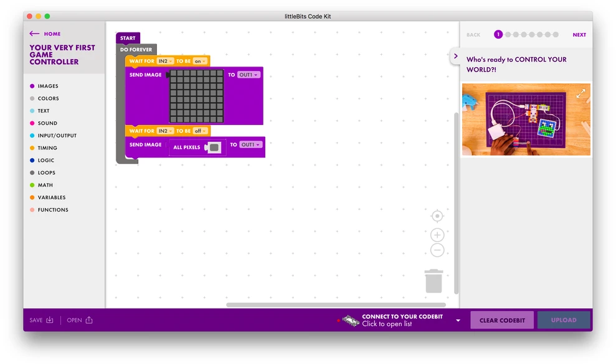Click the canvas vertical scrollbar
The height and width of the screenshot is (364, 616).
(456, 203)
